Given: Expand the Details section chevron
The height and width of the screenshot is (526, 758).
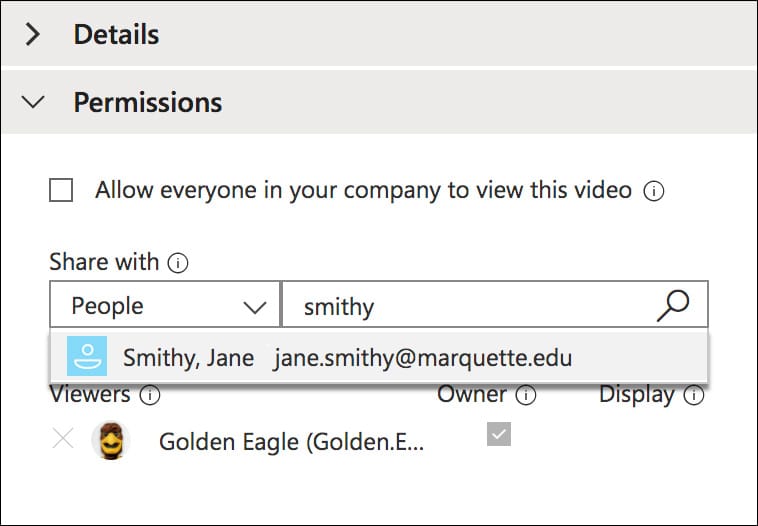Looking at the screenshot, I should coord(33,35).
